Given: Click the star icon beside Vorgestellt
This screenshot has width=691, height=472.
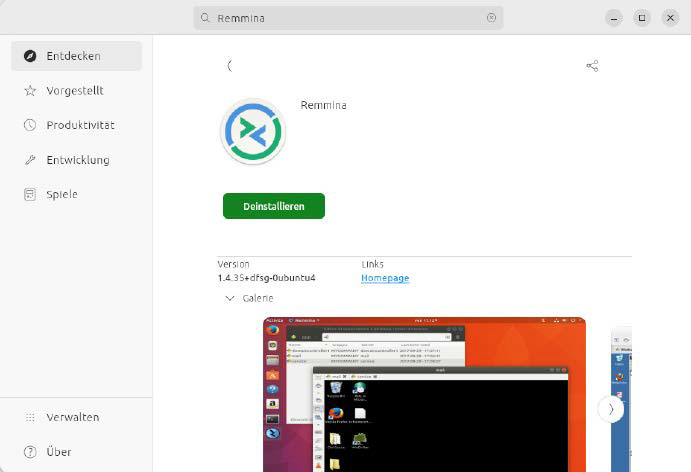Looking at the screenshot, I should (30, 91).
